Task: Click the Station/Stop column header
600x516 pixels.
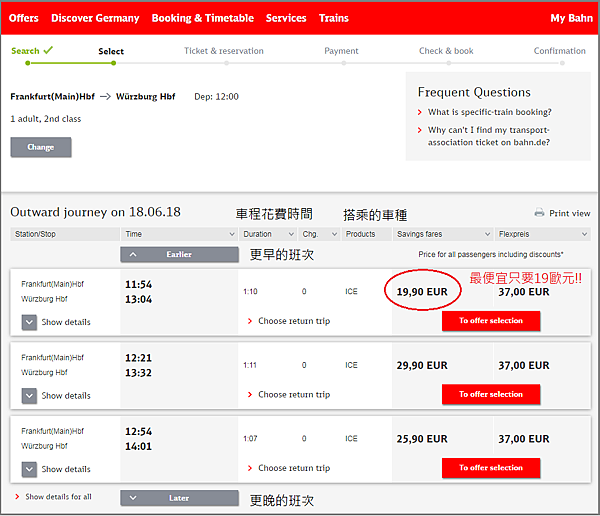Action: tap(65, 234)
